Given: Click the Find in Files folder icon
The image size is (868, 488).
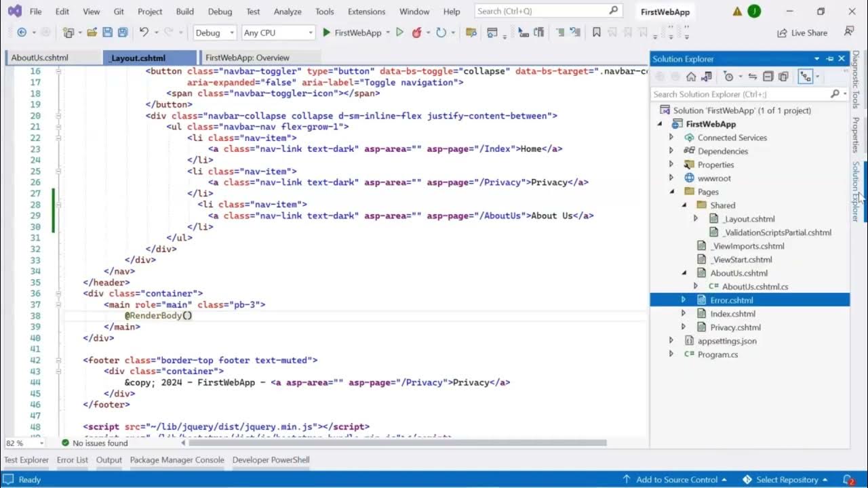Looking at the screenshot, I should [x=471, y=33].
